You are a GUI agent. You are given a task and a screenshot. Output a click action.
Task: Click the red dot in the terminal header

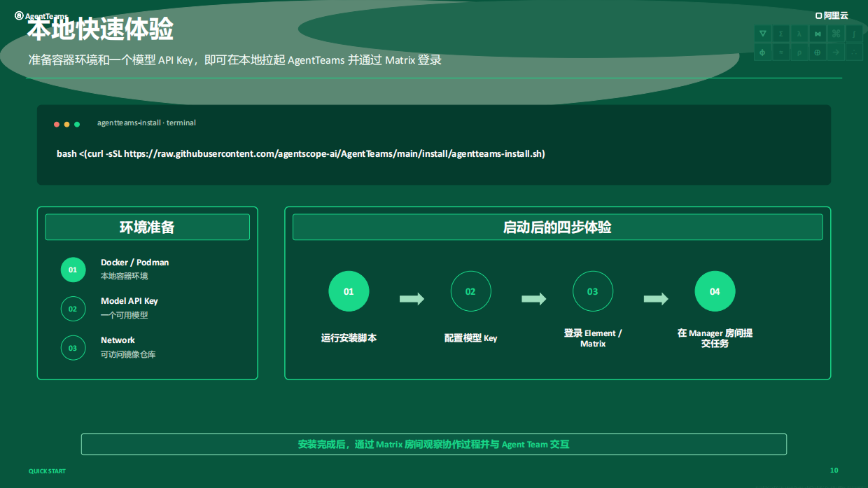click(57, 124)
